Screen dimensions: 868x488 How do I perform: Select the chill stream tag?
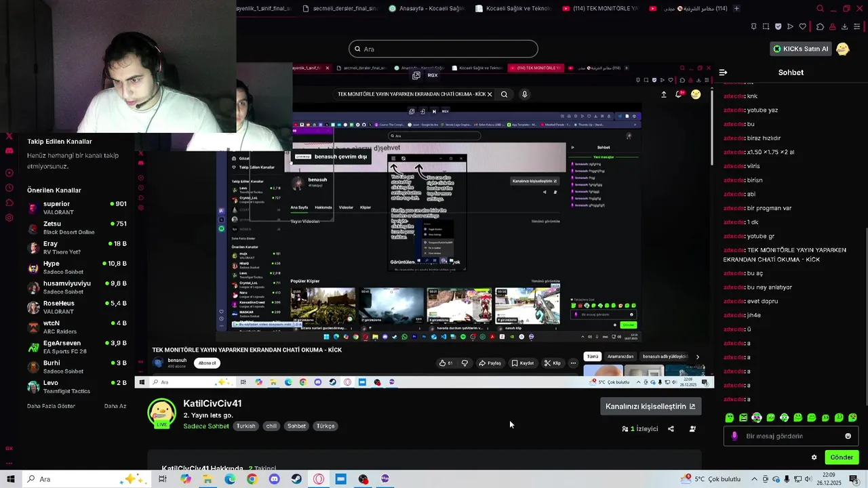pos(271,426)
